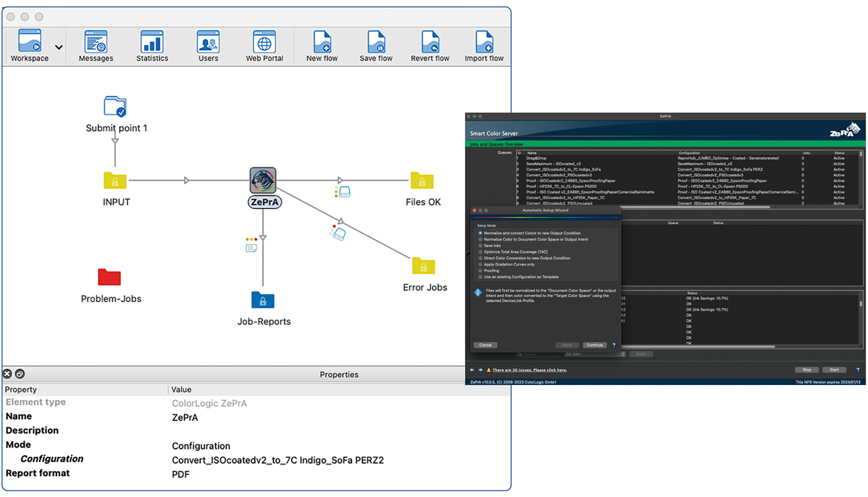Select the Jobs and Queues Overview tab
Screen dimensions: 868x497
click(496, 144)
